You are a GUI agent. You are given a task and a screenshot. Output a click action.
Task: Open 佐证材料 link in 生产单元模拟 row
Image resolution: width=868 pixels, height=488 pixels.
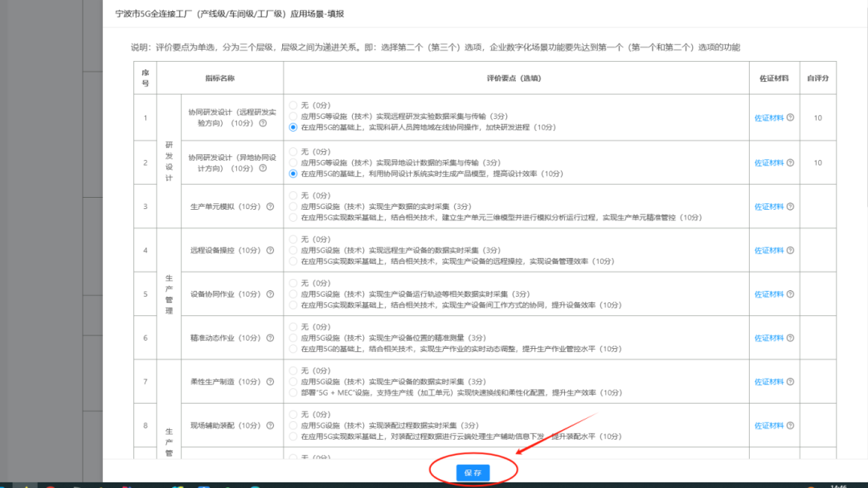[x=771, y=205]
